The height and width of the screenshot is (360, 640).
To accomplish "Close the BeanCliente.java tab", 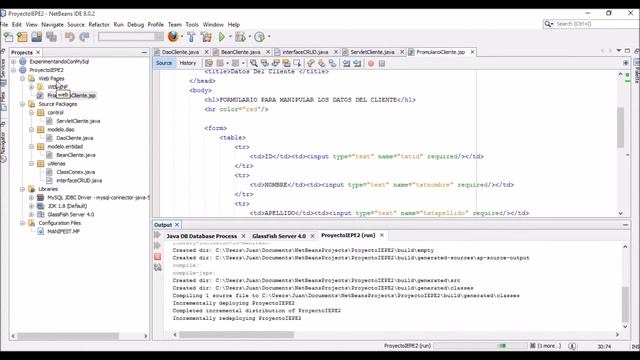I will pos(268,52).
